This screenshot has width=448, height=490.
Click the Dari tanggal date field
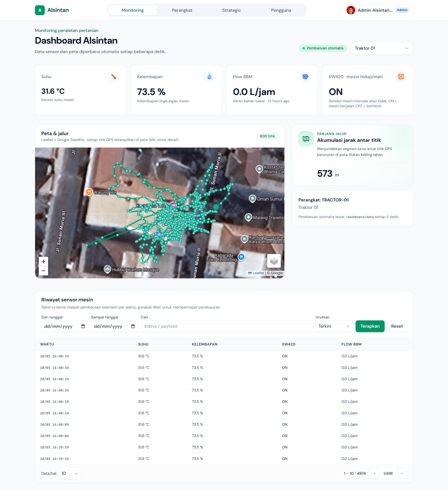(65, 326)
